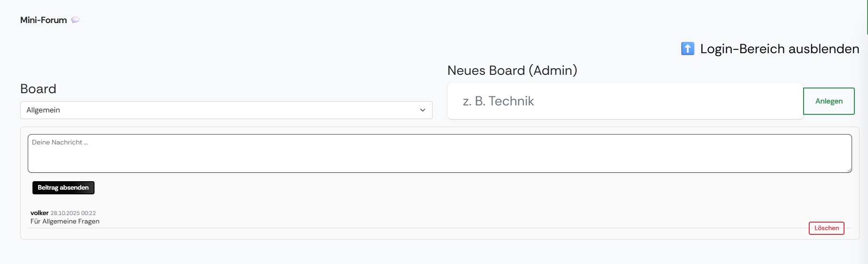Hide the login area via text link
Viewport: 868px width, 264px height.
pos(779,49)
